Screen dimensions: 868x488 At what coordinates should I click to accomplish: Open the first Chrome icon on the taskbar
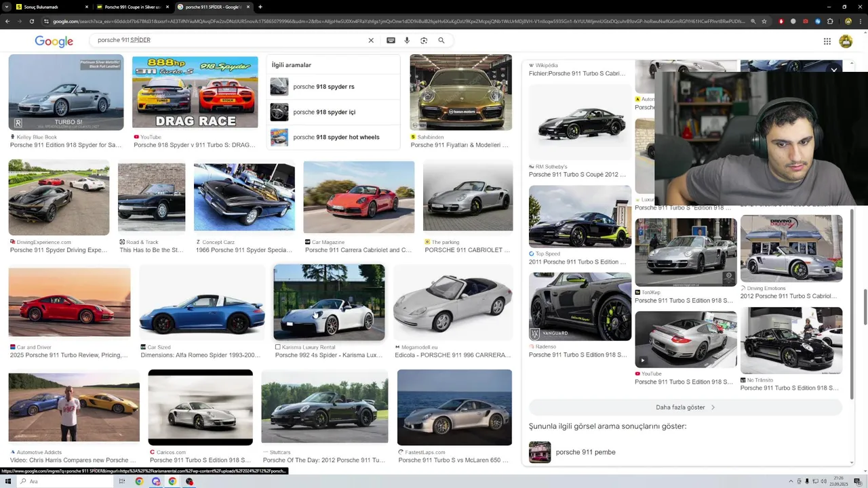[139, 481]
